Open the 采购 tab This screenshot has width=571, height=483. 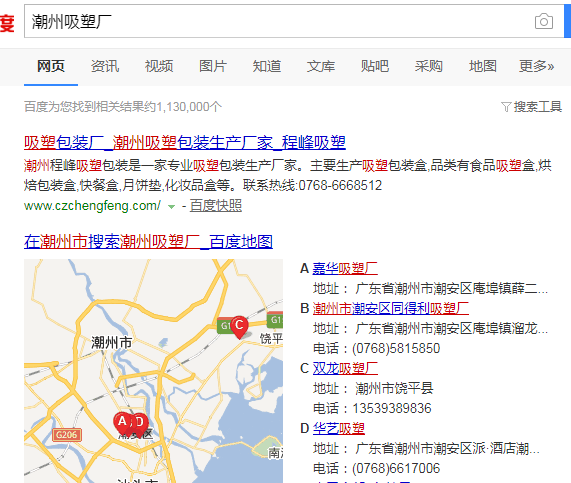click(429, 66)
